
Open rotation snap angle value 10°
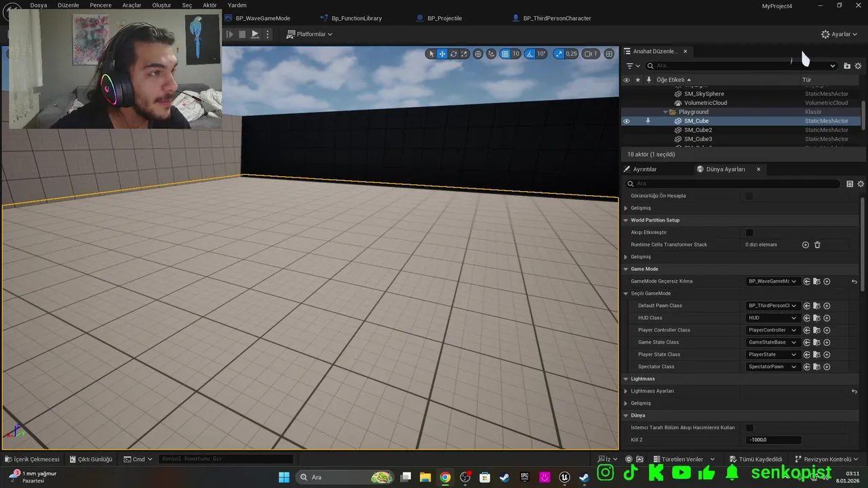[x=541, y=54]
